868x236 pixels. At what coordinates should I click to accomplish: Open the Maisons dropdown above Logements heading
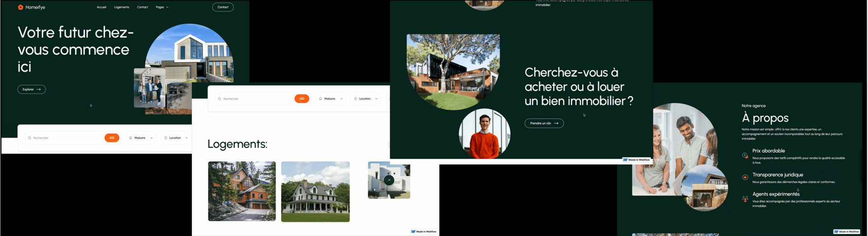(331, 99)
